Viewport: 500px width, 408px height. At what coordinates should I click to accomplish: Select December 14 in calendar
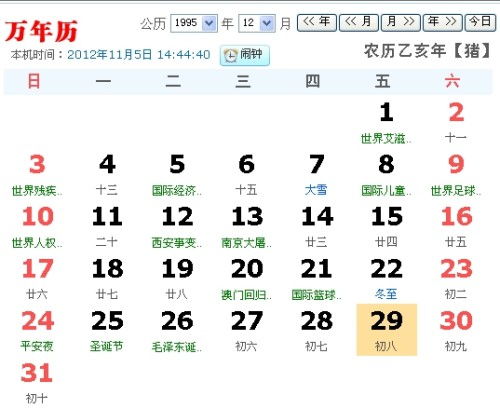tap(317, 227)
